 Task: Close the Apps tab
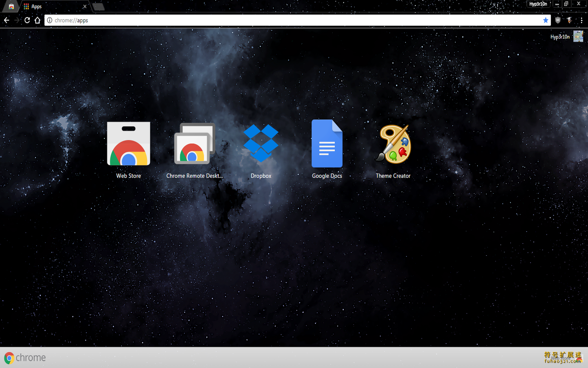85,6
